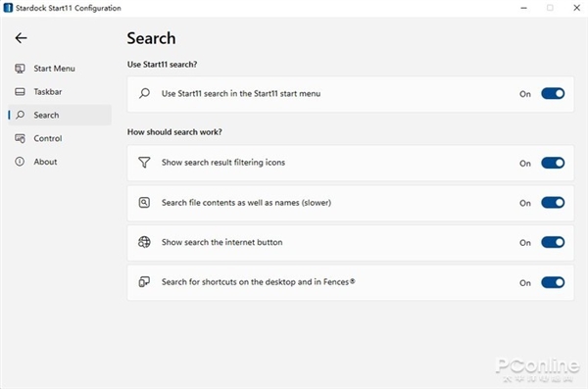Image resolution: width=588 pixels, height=389 pixels.
Task: Click the Control icon in sidebar
Action: [20, 138]
